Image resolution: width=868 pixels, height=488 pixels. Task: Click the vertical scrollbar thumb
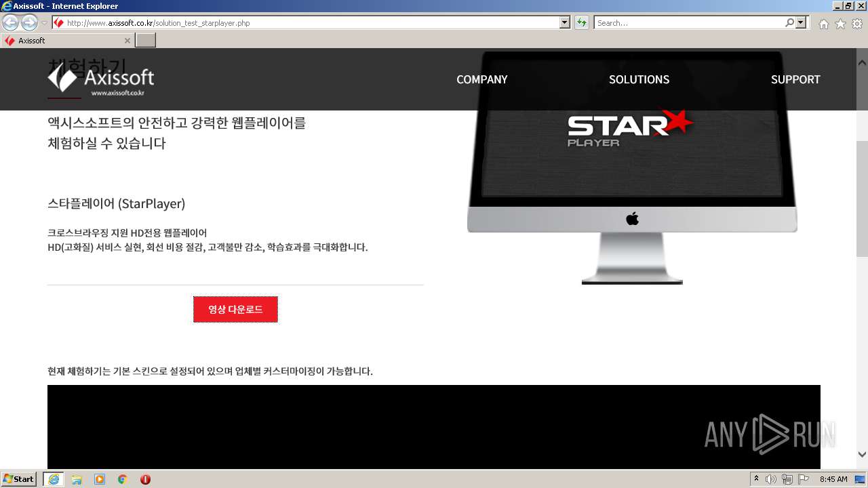(862, 199)
